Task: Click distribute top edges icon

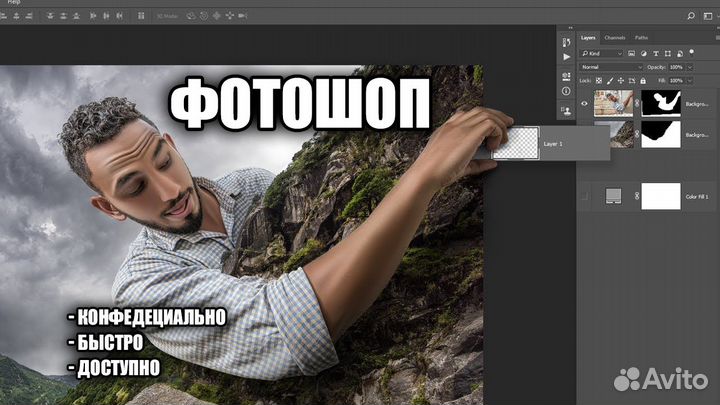Action: pyautogui.click(x=50, y=16)
